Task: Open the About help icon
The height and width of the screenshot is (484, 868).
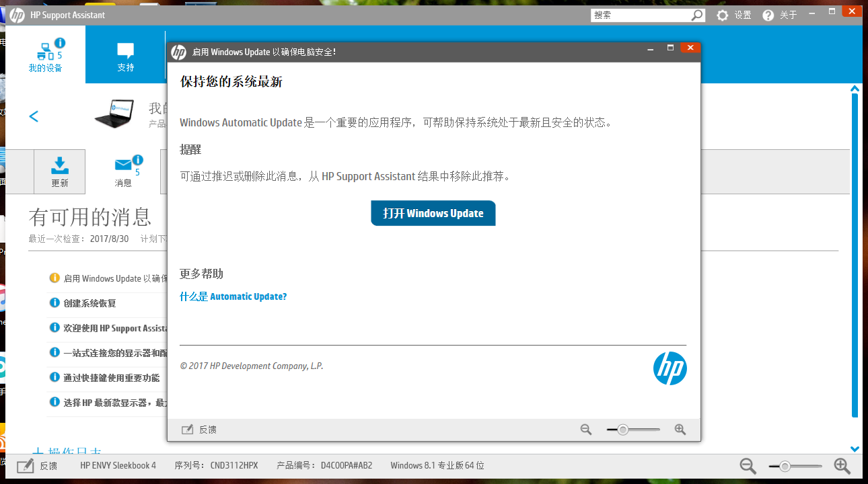Action: tap(768, 15)
